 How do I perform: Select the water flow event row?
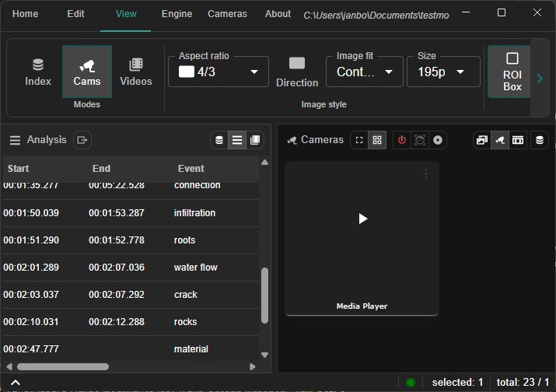click(x=131, y=268)
